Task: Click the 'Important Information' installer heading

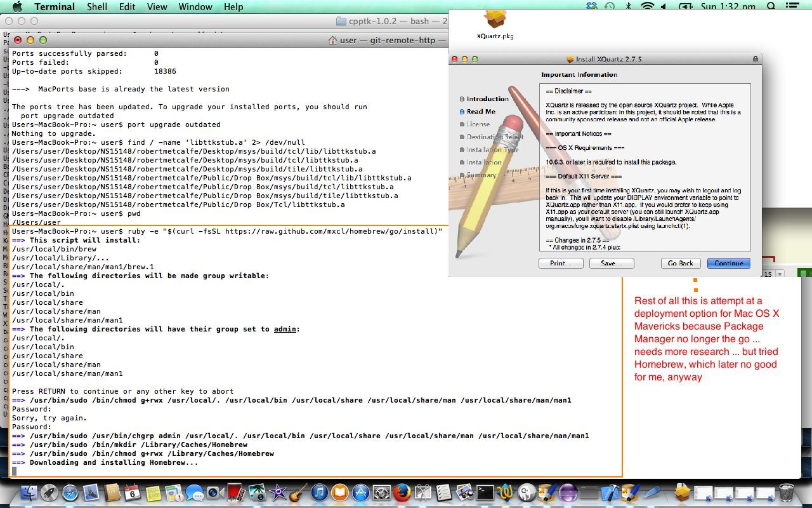Action: [x=579, y=75]
